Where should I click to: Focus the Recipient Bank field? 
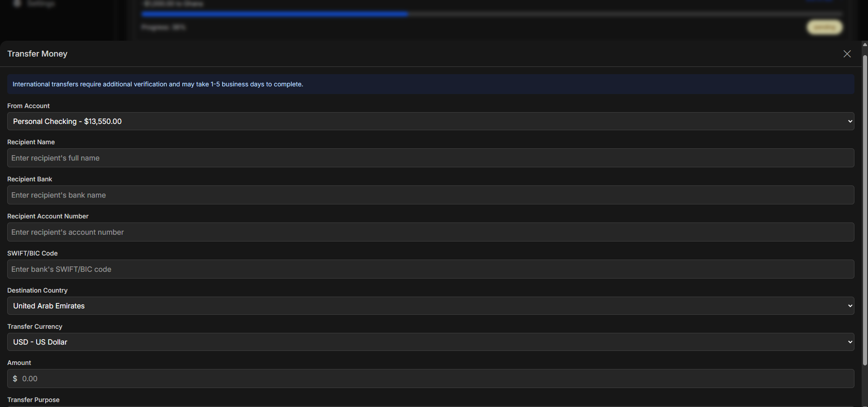[431, 195]
